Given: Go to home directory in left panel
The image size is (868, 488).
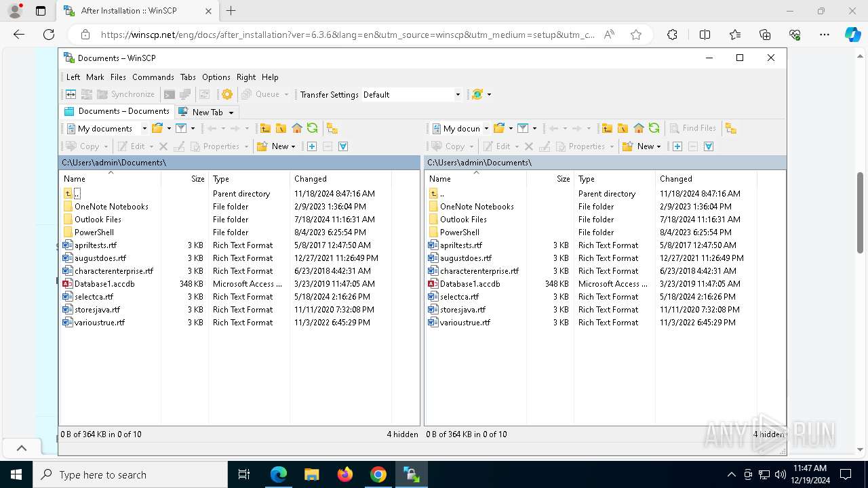Looking at the screenshot, I should tap(296, 128).
